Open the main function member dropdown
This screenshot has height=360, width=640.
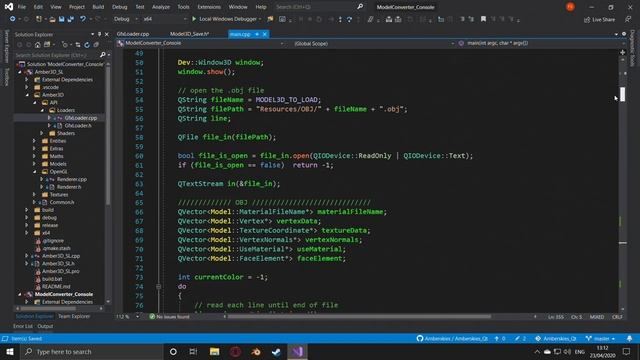click(541, 43)
